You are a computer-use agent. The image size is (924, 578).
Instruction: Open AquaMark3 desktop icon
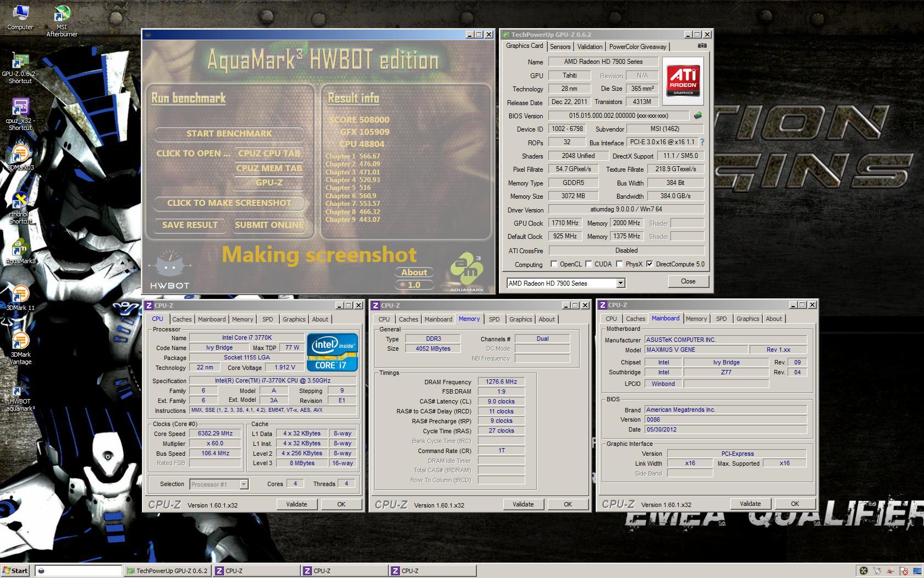pos(20,252)
